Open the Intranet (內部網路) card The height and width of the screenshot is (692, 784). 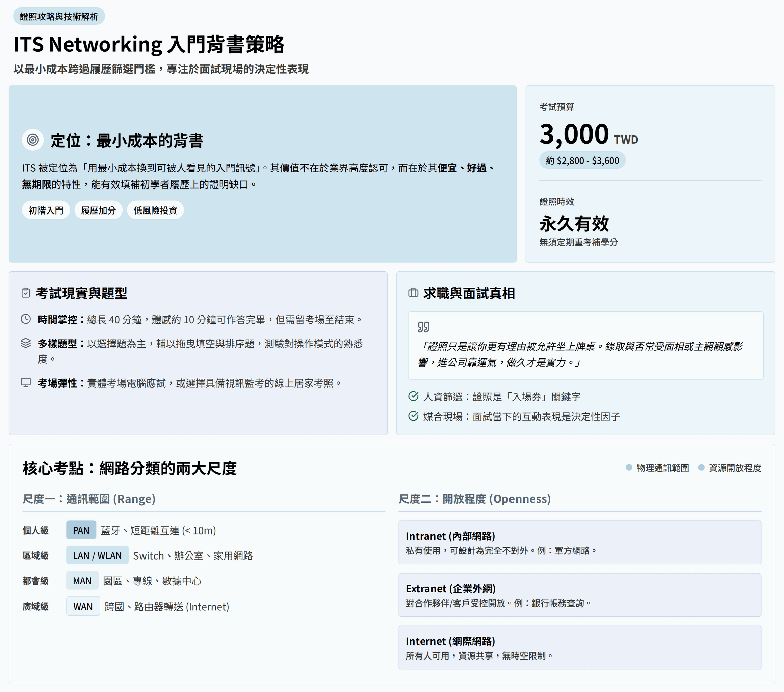(x=580, y=542)
